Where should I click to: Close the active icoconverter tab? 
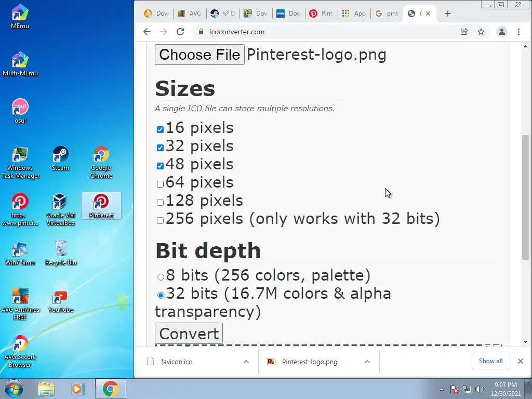[x=428, y=14]
